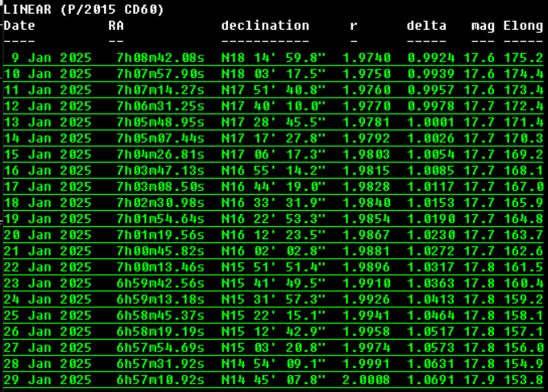This screenshot has width=548, height=392.
Task: Click the RA column header
Action: [116, 26]
